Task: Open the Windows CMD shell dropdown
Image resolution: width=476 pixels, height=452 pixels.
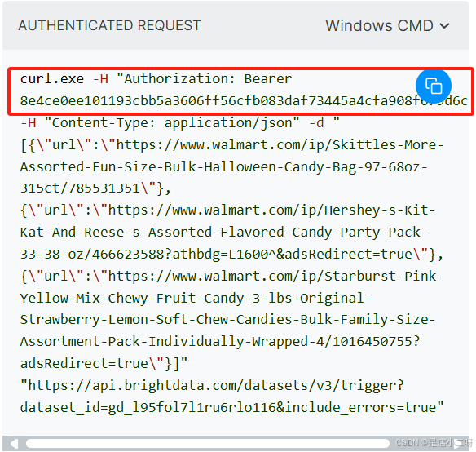Action: pyautogui.click(x=387, y=25)
